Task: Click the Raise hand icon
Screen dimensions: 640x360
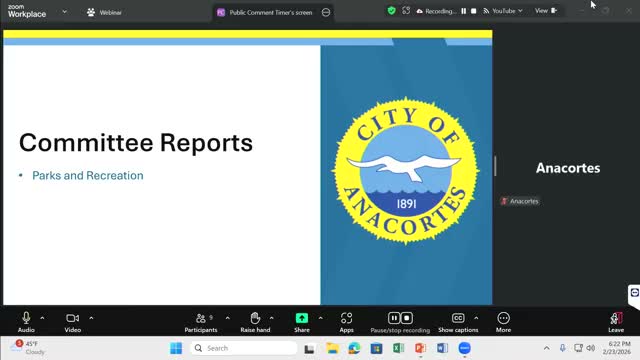Action: [255, 318]
